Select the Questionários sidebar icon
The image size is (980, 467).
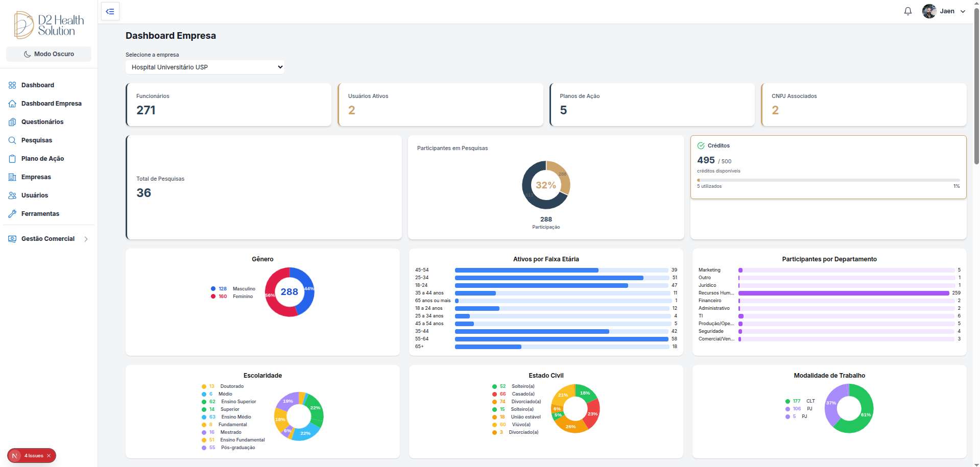pyautogui.click(x=12, y=121)
